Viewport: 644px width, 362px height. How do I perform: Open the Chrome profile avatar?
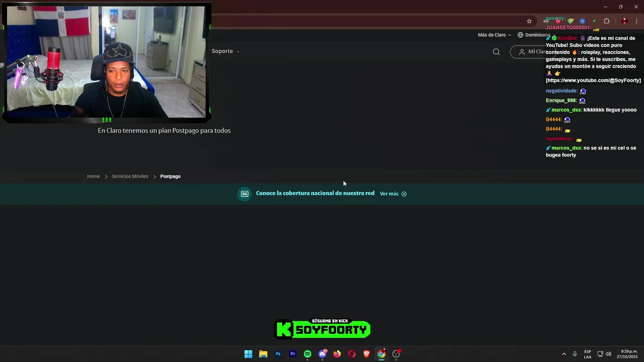coord(624,21)
